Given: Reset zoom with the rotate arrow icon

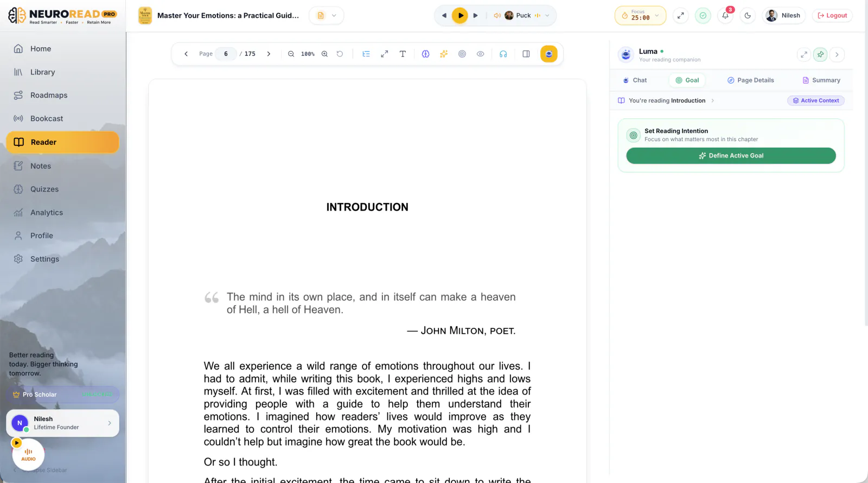Looking at the screenshot, I should coord(340,54).
